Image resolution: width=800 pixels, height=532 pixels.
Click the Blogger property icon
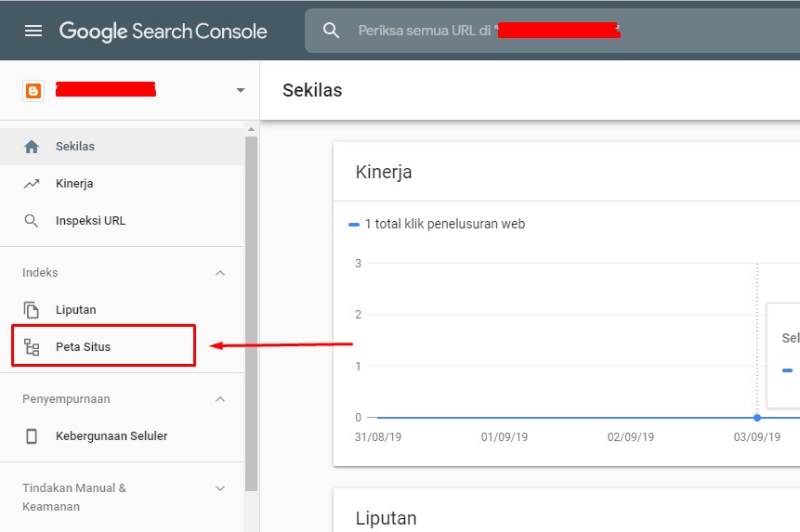33,91
